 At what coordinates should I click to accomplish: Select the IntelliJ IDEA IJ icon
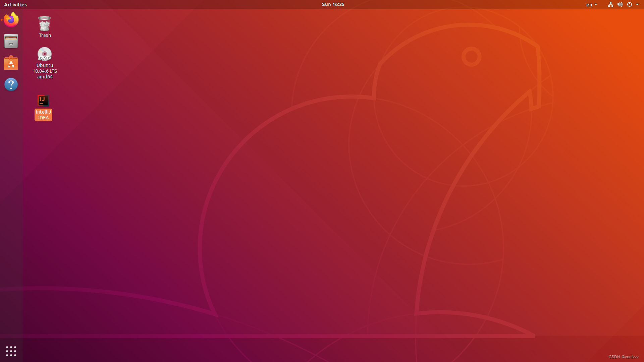(x=43, y=100)
